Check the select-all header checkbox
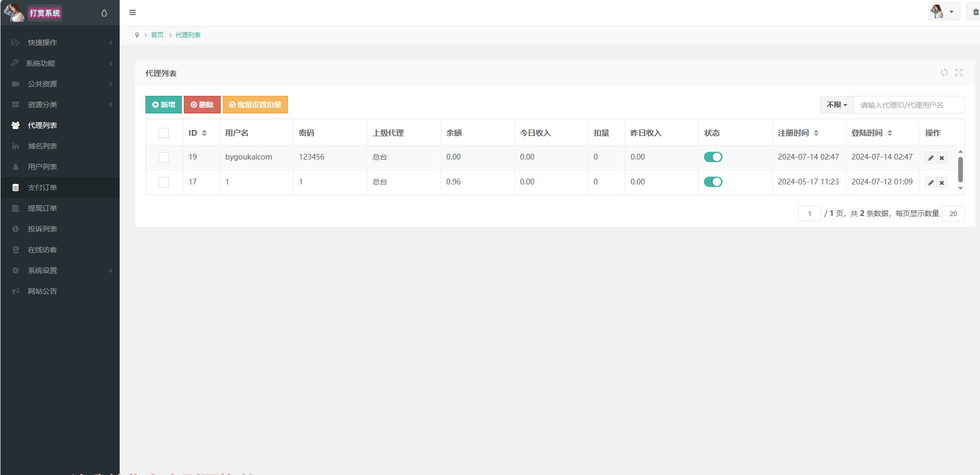This screenshot has width=980, height=475. point(164,133)
